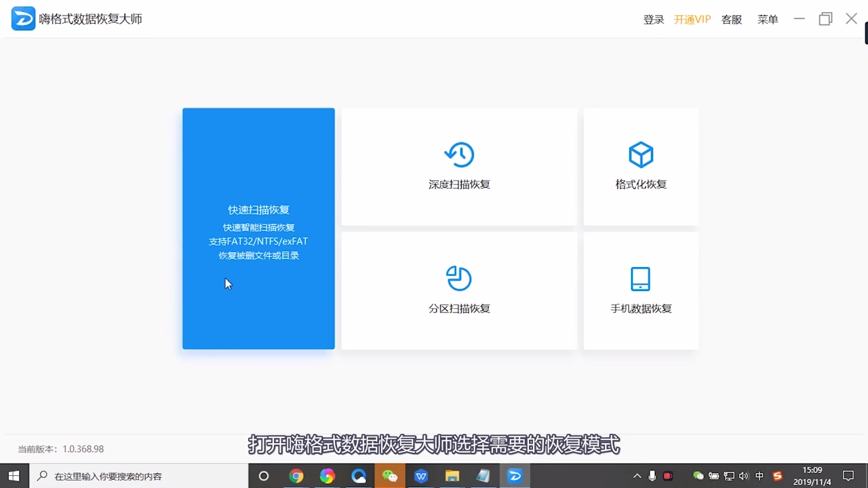This screenshot has height=488, width=868.
Task: Open the 菜单 menu
Action: click(x=768, y=20)
